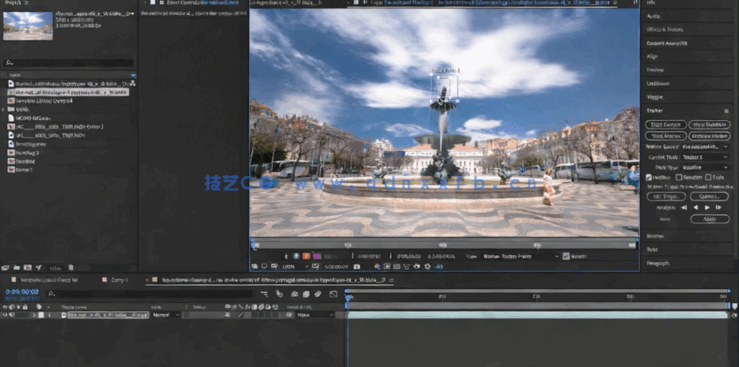
Task: Click the Options button in Tracker
Action: coord(709,196)
